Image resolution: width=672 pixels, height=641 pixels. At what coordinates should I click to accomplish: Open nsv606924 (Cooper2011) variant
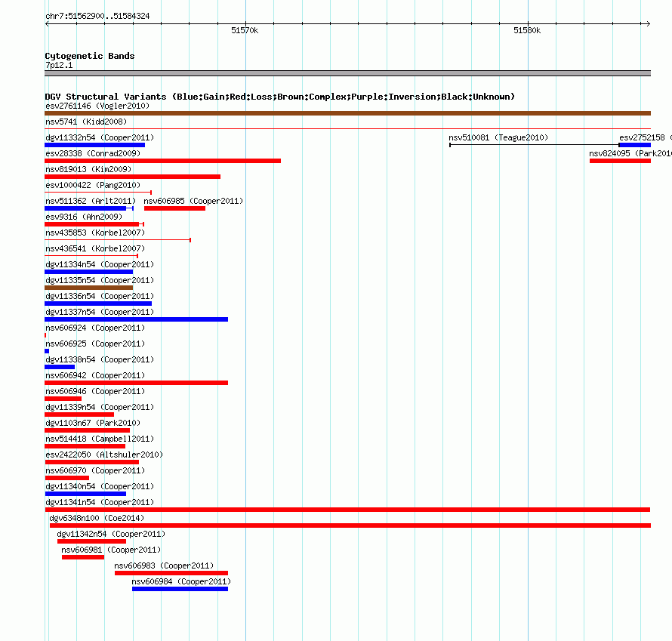pos(95,328)
